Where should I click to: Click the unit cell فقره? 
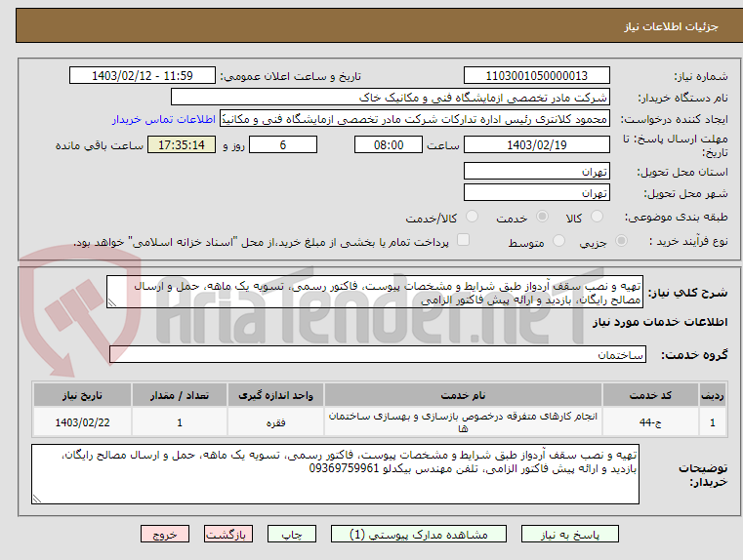[275, 422]
